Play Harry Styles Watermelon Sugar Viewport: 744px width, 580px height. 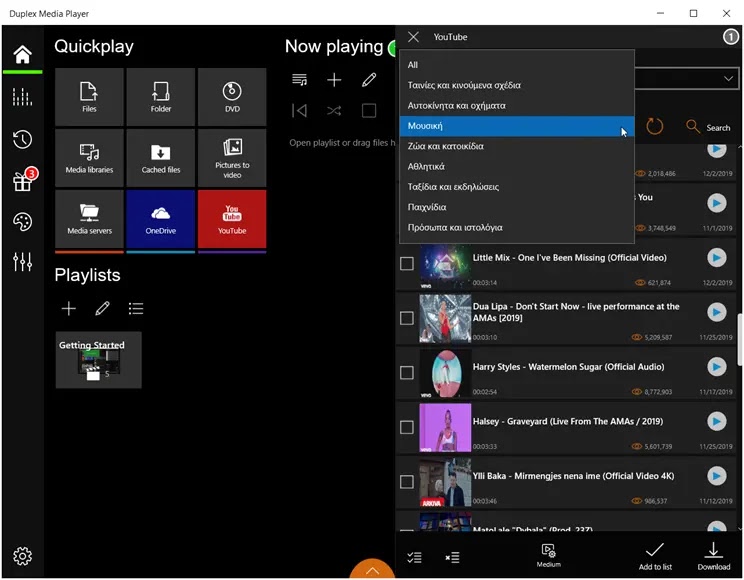[716, 367]
